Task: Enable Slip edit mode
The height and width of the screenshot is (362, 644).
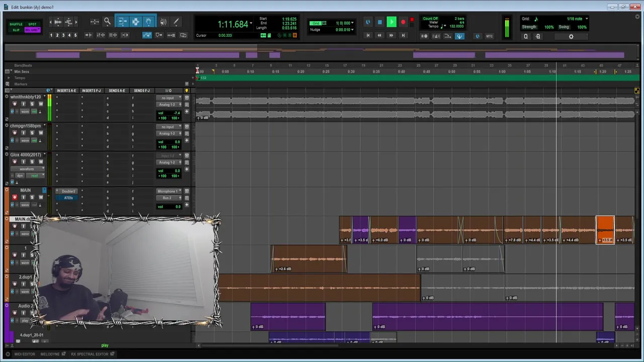Action: (x=16, y=30)
